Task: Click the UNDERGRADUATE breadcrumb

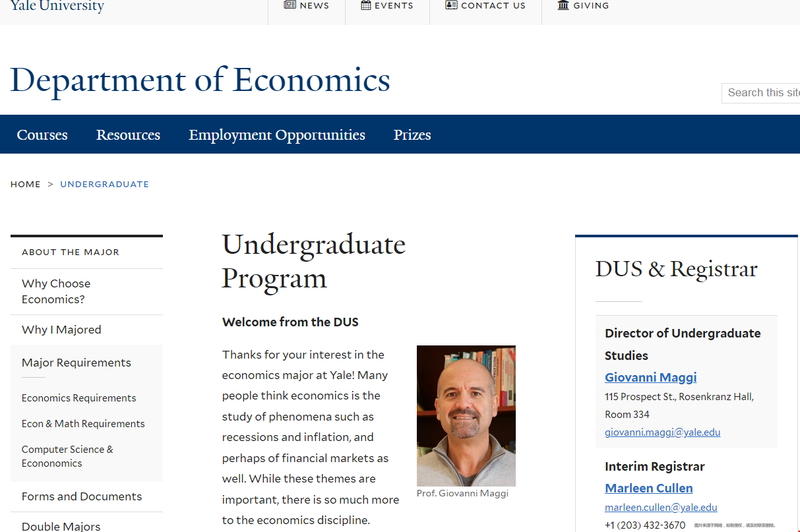Action: coord(104,184)
